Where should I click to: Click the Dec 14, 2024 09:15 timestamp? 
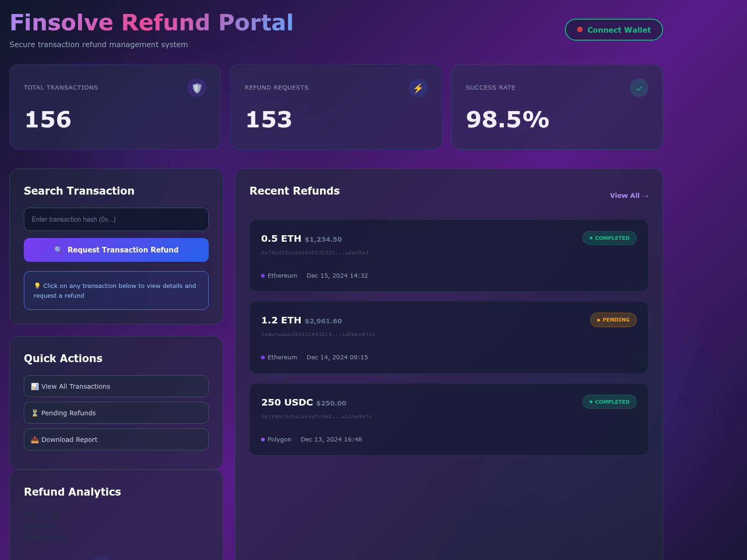click(337, 357)
